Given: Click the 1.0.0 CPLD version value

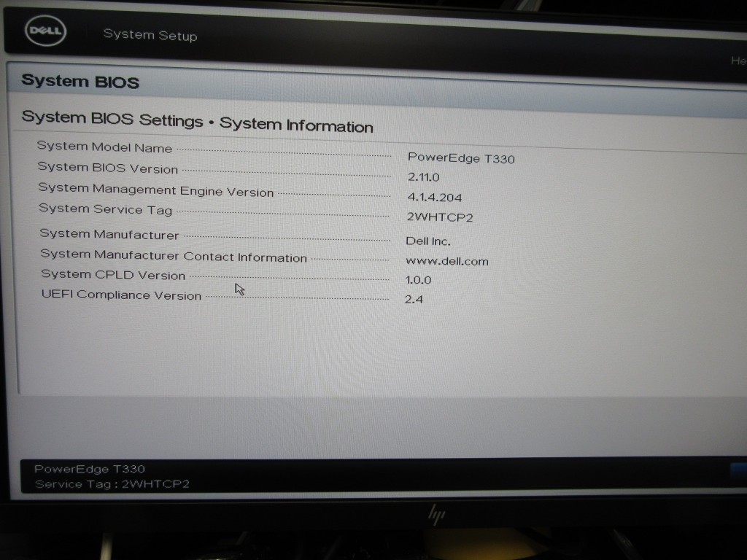Looking at the screenshot, I should tap(418, 280).
